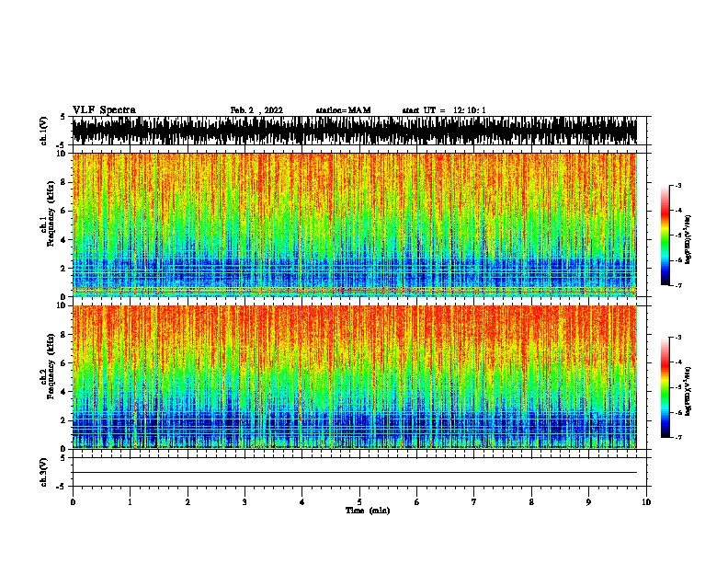Screen dimensions: 728x563
Task: Click time axis tick label "9"
Action: pyautogui.click(x=588, y=502)
